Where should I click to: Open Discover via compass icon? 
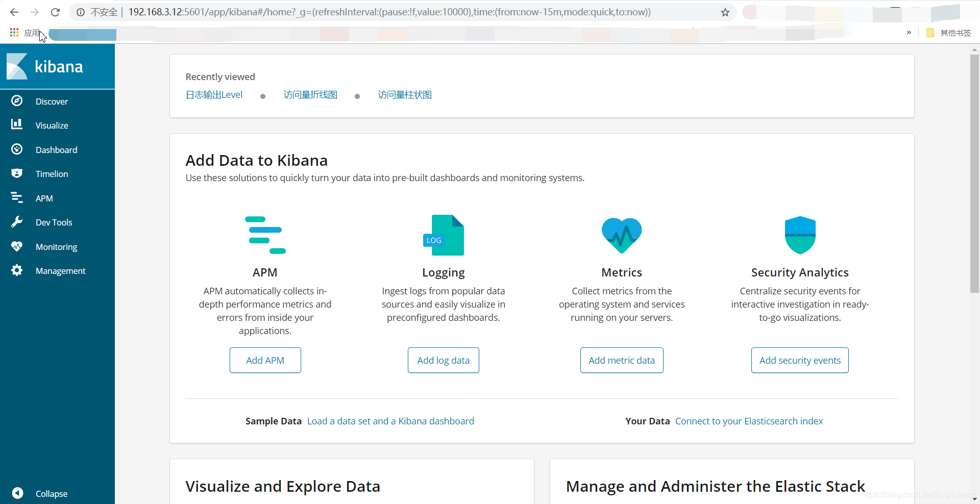tap(17, 100)
